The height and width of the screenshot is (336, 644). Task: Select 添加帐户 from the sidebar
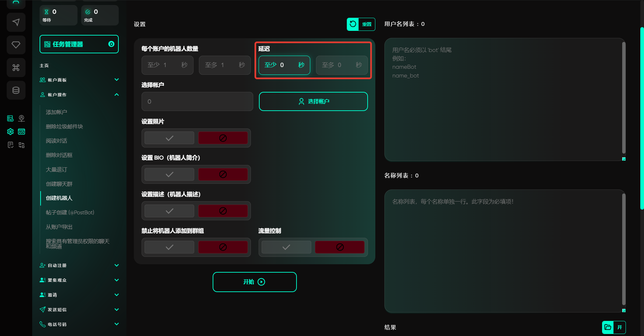pos(56,112)
